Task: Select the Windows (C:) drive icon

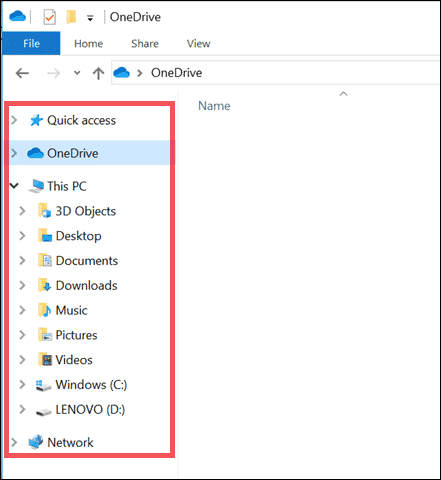Action: 43,385
